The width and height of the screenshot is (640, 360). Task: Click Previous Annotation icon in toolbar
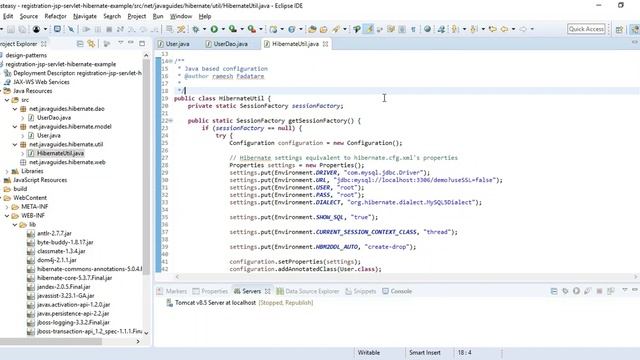[474, 29]
